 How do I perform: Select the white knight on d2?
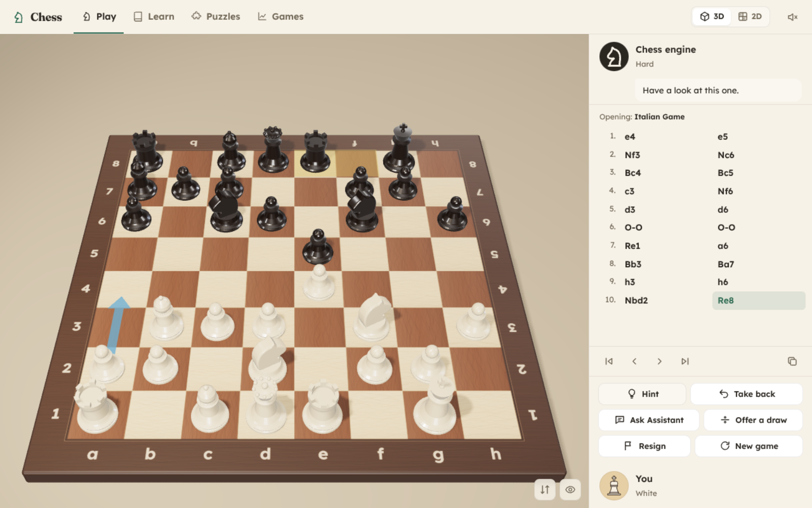269,362
